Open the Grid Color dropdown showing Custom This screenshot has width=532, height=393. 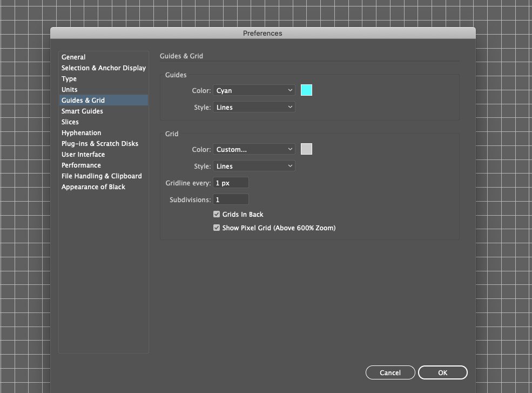(254, 149)
